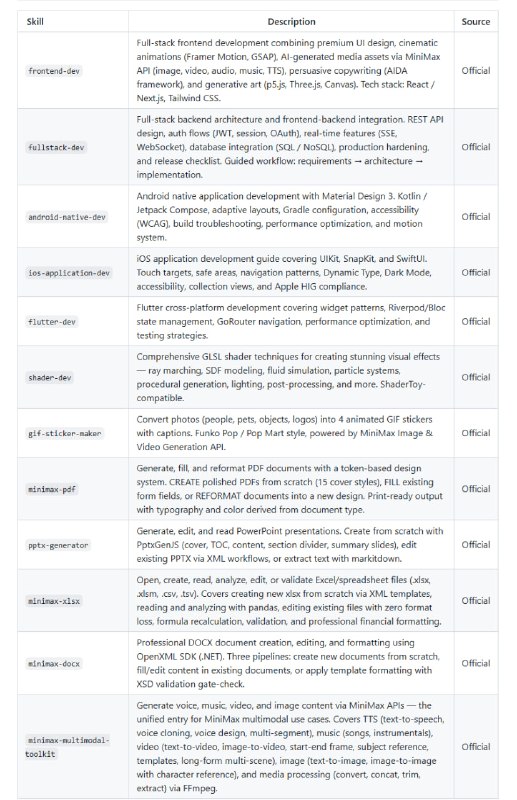Screen dimensions: 517x800
Task: Open the android-native-dev skill entry
Action: click(x=67, y=217)
